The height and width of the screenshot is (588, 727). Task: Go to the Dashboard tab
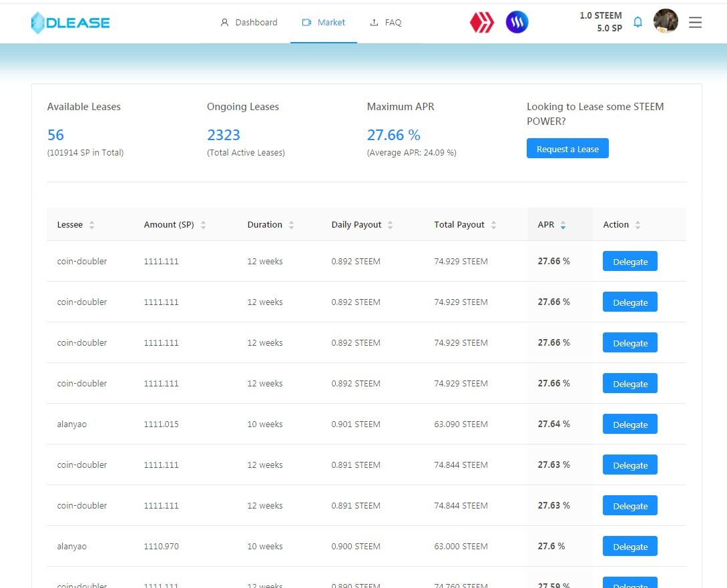point(249,22)
